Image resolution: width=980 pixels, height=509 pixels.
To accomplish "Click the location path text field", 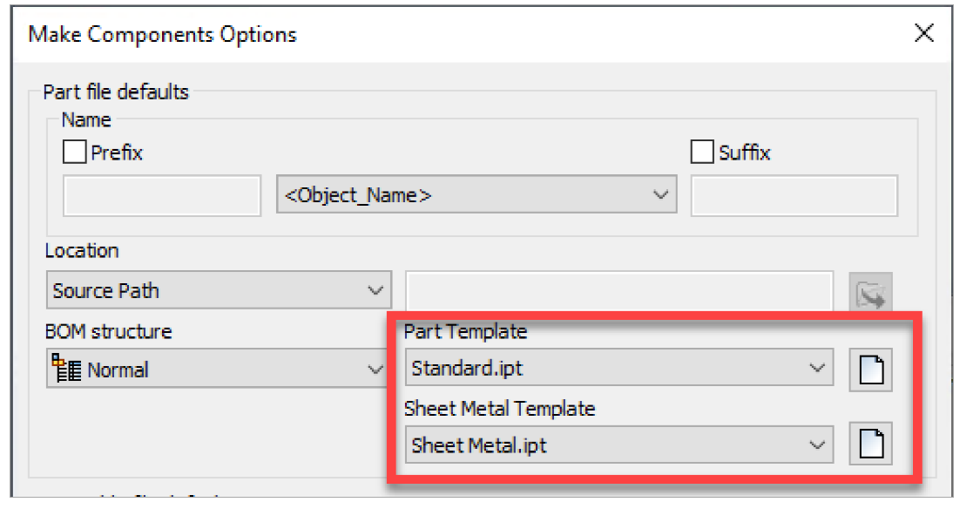I will point(619,290).
